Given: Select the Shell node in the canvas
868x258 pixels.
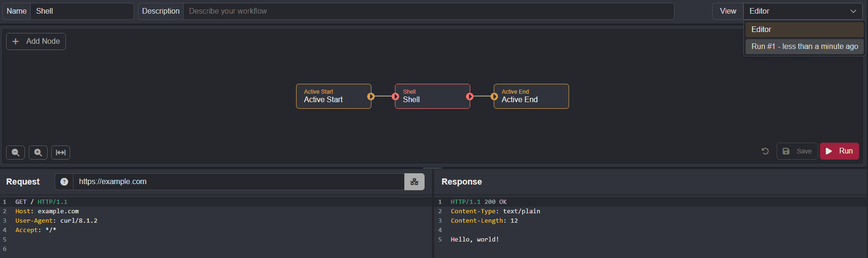Looking at the screenshot, I should pos(432,97).
